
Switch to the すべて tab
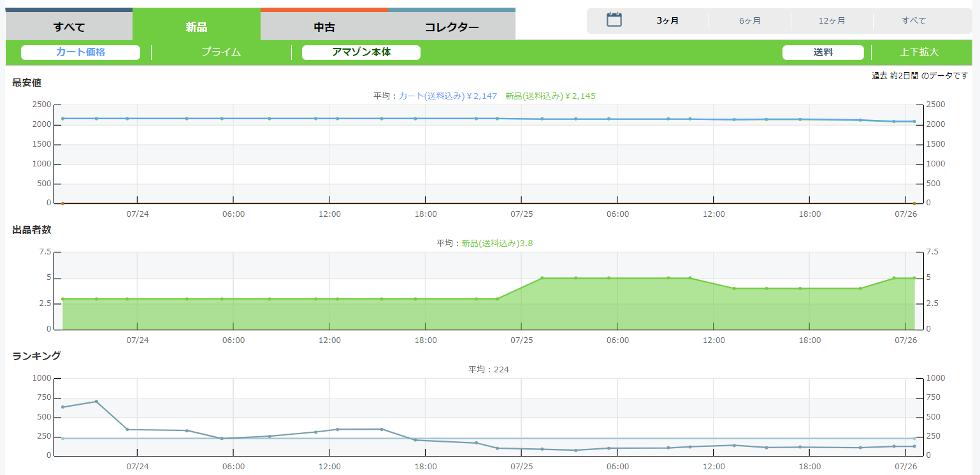coord(69,27)
